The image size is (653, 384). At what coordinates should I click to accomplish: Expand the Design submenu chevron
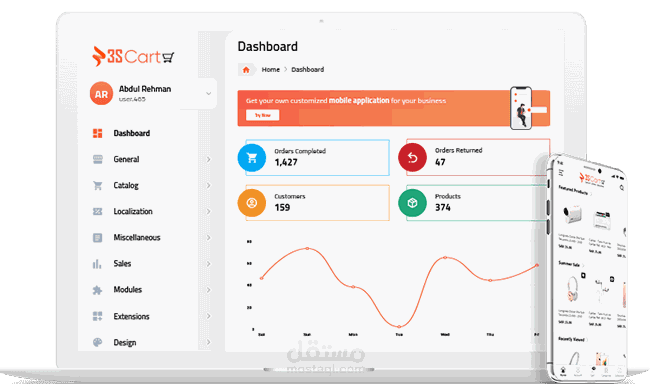(209, 342)
